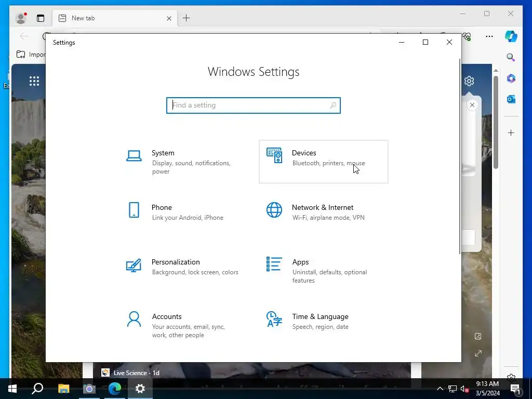Click the image info icon on Edge page
This screenshot has height=399, width=532.
(478, 336)
